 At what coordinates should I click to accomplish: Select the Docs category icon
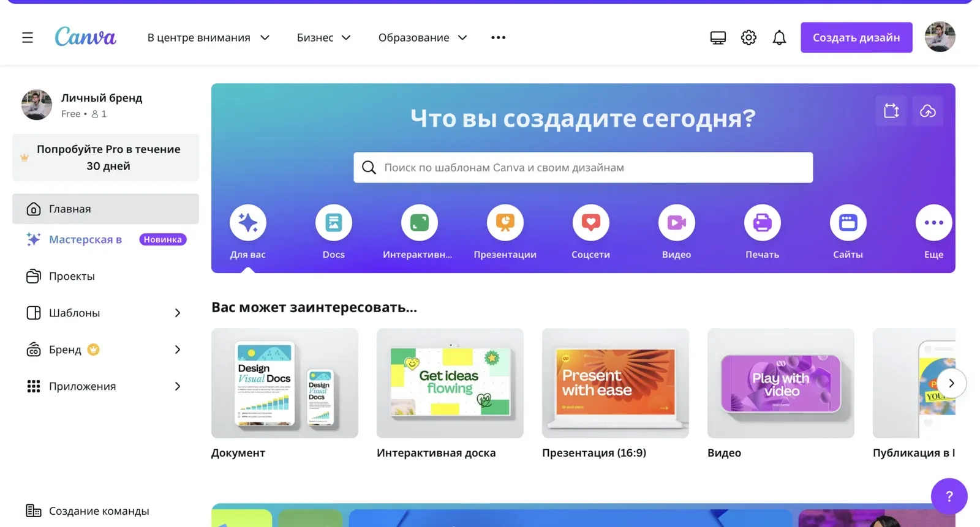(x=334, y=222)
